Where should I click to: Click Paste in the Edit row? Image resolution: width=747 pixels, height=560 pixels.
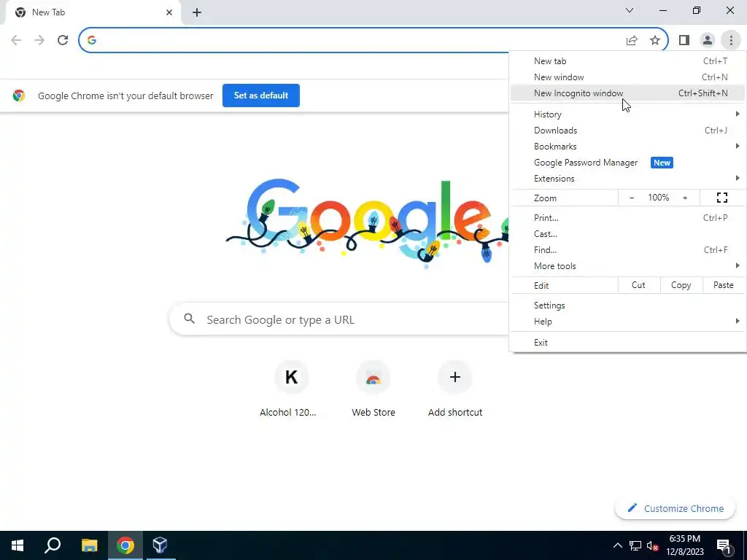coord(723,285)
